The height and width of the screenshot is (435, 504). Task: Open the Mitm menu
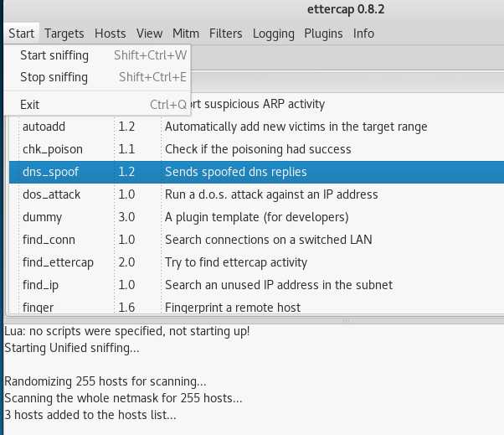click(x=186, y=34)
